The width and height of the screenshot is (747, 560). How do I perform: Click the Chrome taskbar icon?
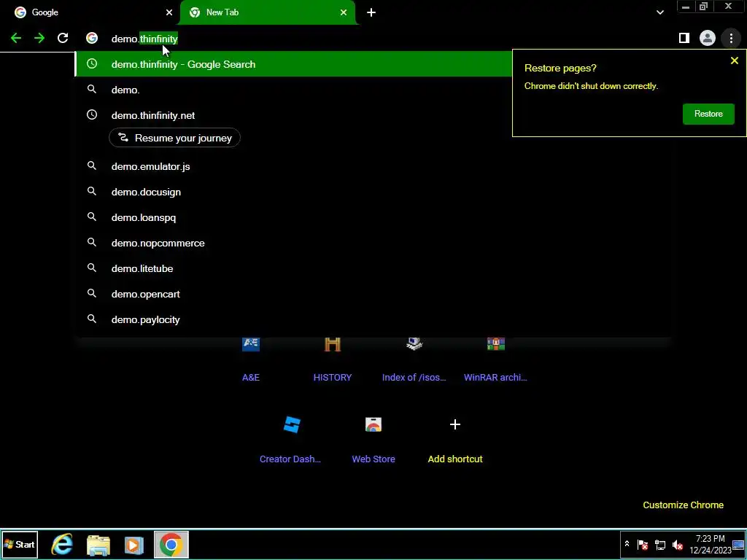(x=171, y=544)
